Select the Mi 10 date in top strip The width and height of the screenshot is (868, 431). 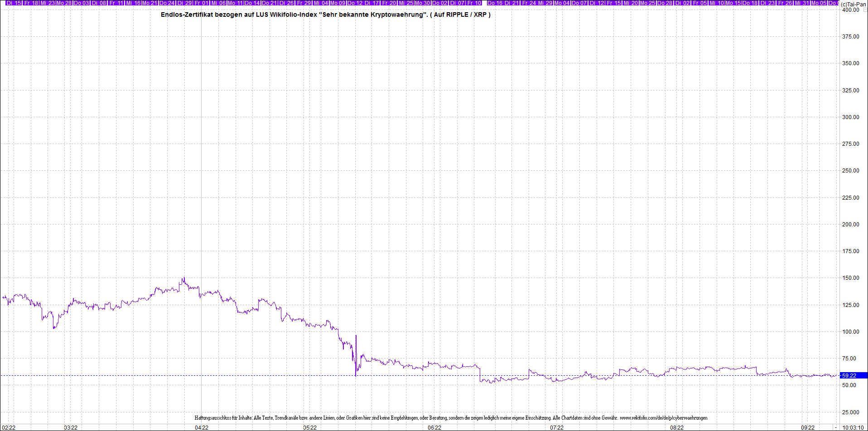tap(717, 3)
